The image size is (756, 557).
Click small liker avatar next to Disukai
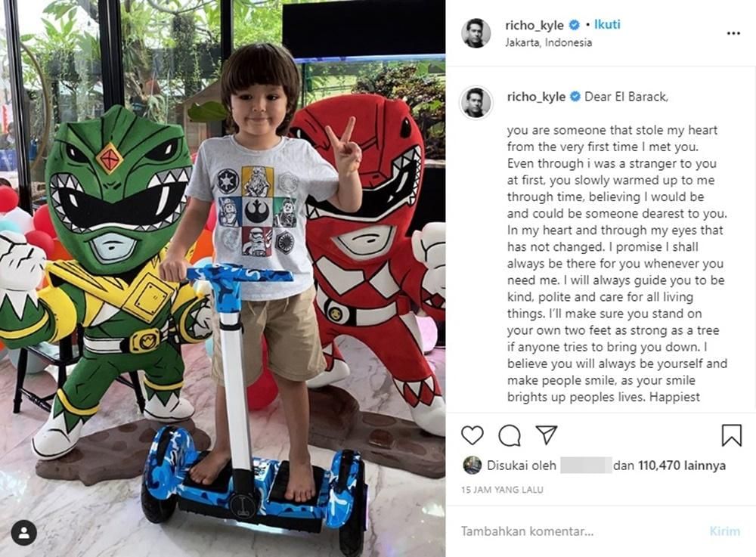[472, 466]
